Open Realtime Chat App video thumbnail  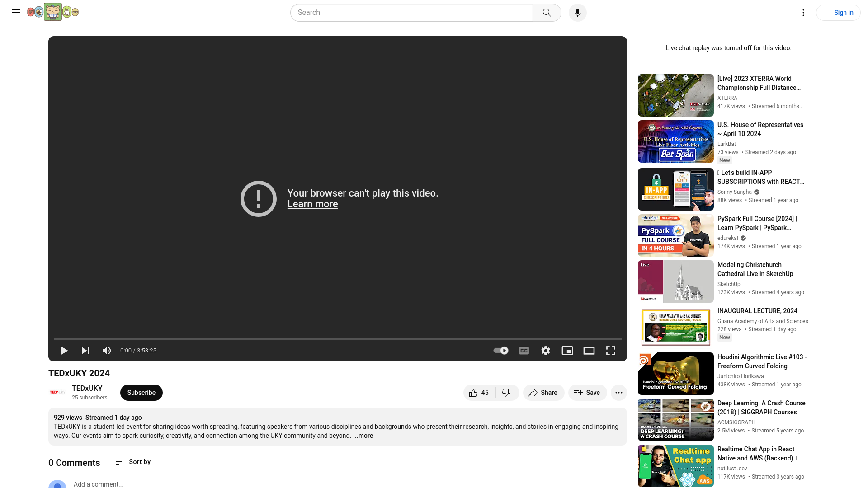pyautogui.click(x=675, y=466)
